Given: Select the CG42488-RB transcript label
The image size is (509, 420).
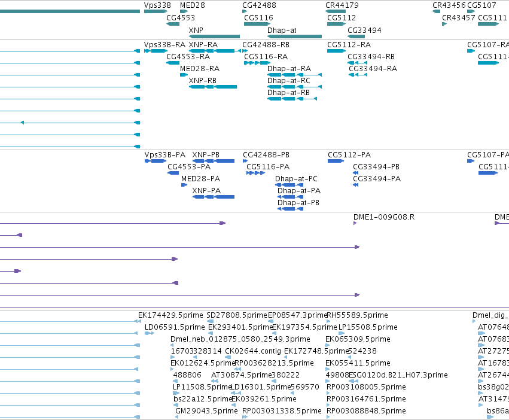Looking at the screenshot, I should click(266, 45).
